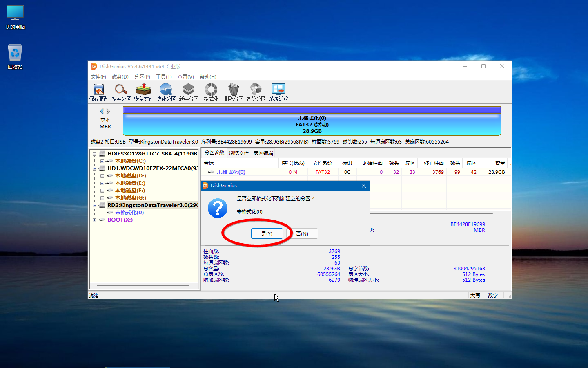Choose the 删除分区 trash icon
Image resolution: width=588 pixels, height=368 pixels.
click(x=234, y=92)
